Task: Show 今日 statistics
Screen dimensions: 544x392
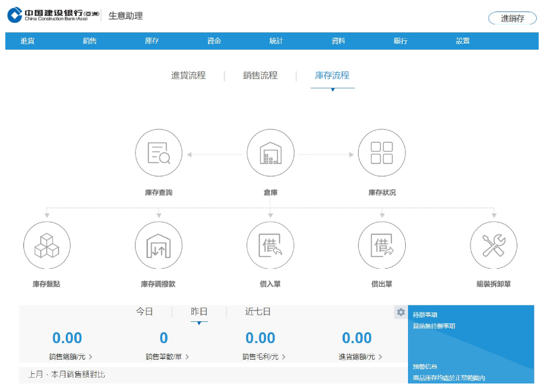Action: click(x=144, y=311)
